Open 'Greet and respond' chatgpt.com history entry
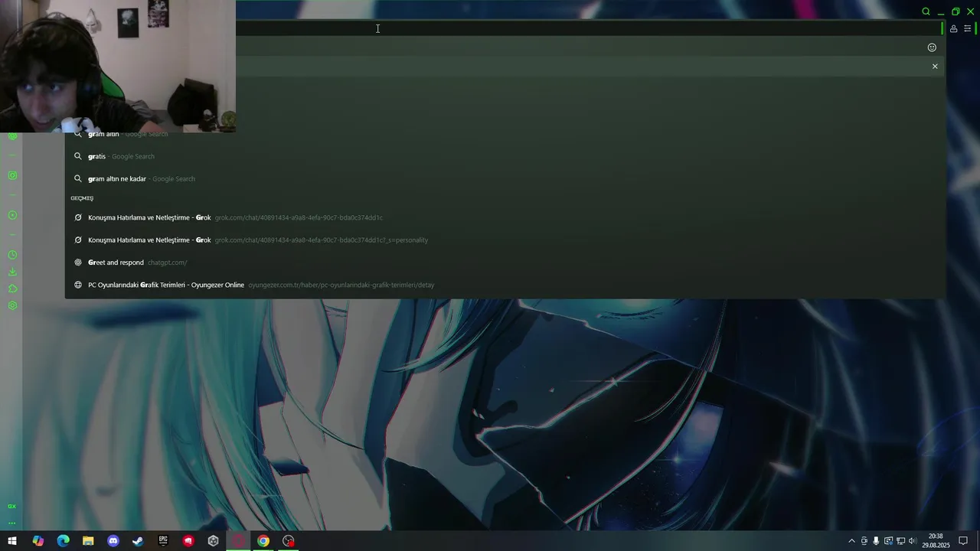 point(505,262)
